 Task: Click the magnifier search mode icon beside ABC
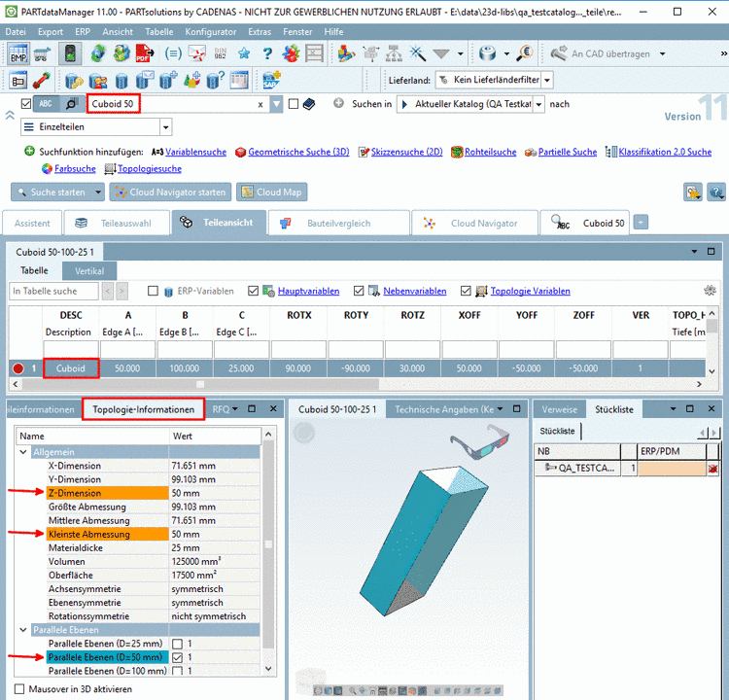71,104
